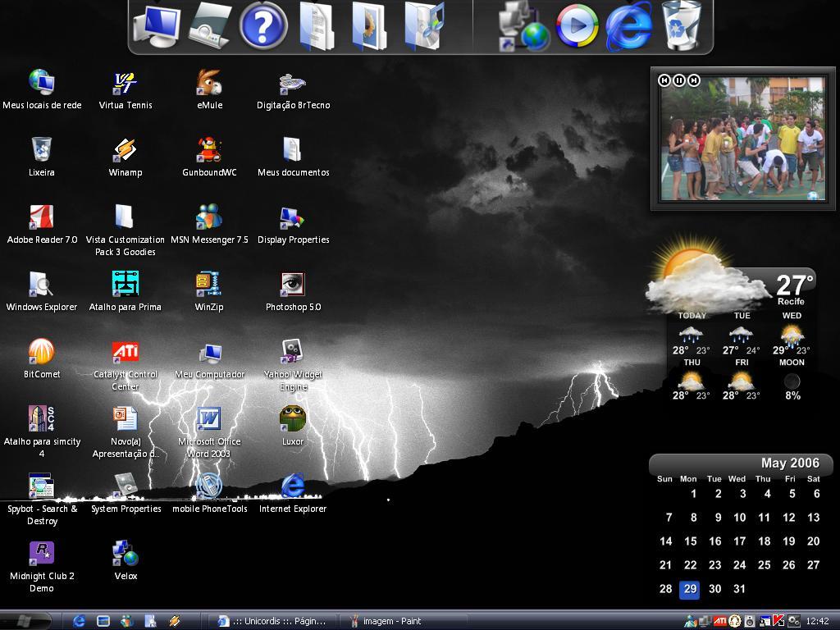Select Microsoft Office Word 2003 shortcut
The height and width of the screenshot is (630, 840).
pos(209,432)
